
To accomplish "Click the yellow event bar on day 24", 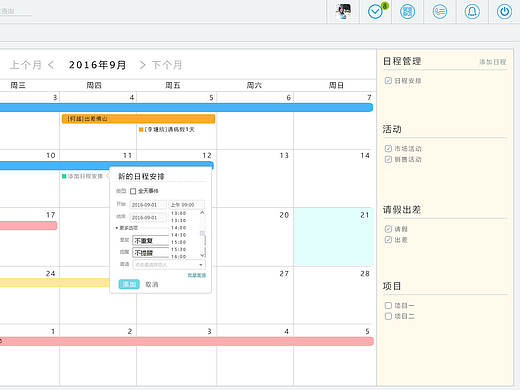I will [55, 283].
